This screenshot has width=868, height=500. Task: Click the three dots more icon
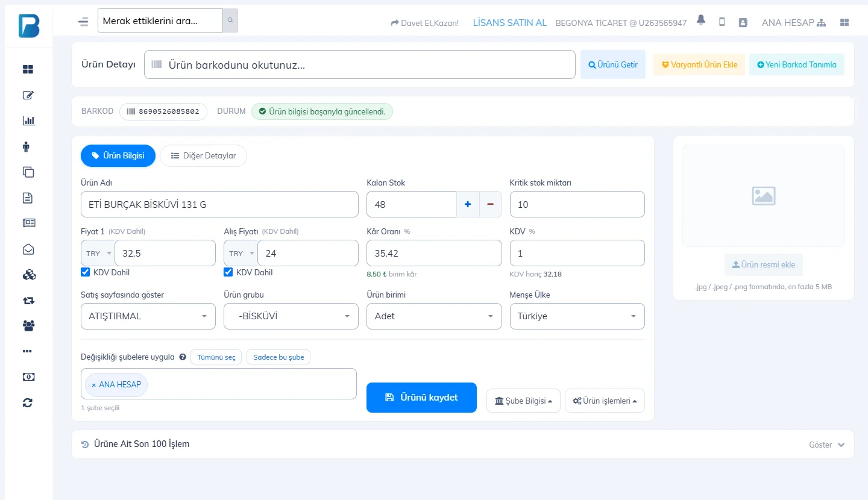point(27,351)
